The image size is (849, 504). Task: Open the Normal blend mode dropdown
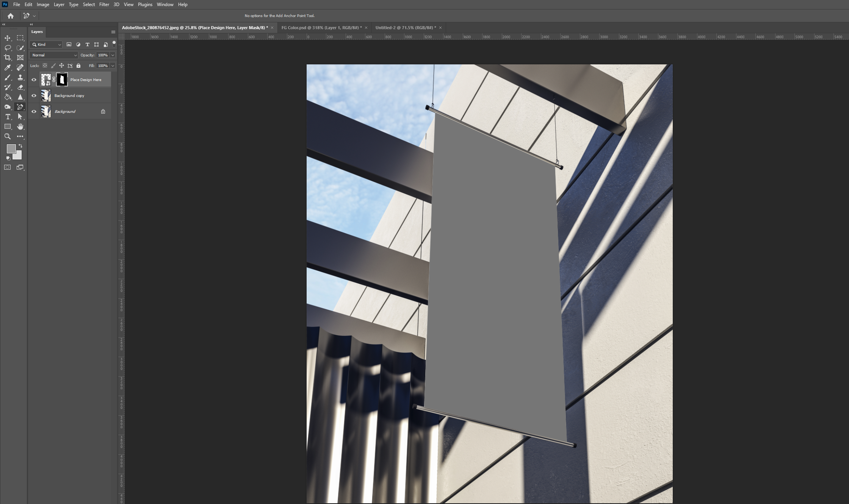pos(53,55)
